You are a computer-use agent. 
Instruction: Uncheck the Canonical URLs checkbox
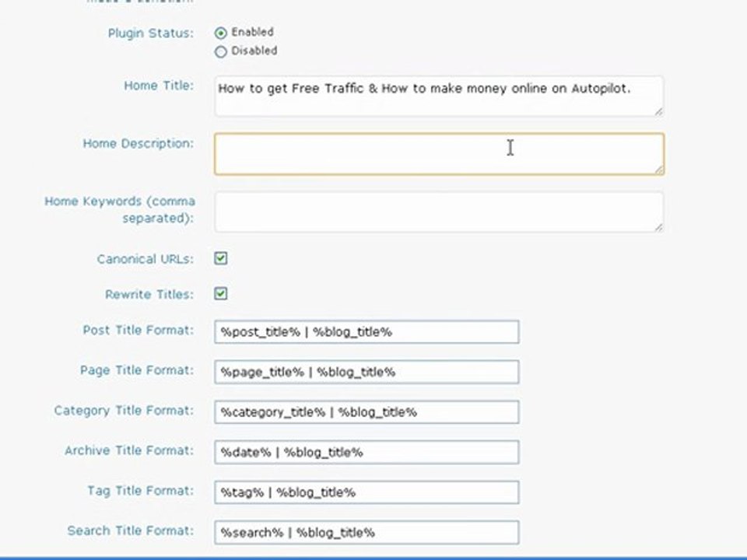coord(220,258)
